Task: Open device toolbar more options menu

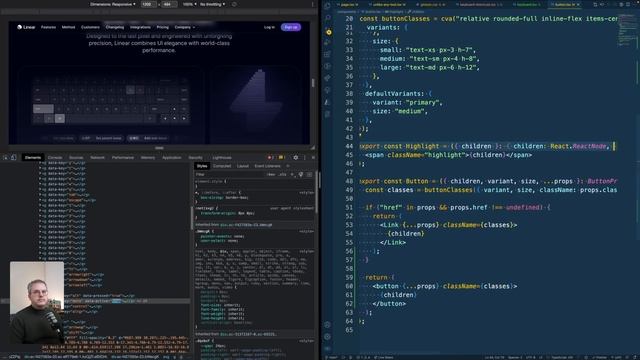Action: pos(313,4)
